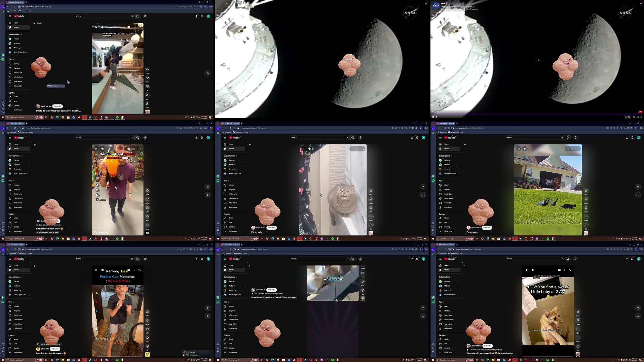Expand Subscriptions chevron in the 'Habos Babos' window
644x362 pixels.
[21, 156]
